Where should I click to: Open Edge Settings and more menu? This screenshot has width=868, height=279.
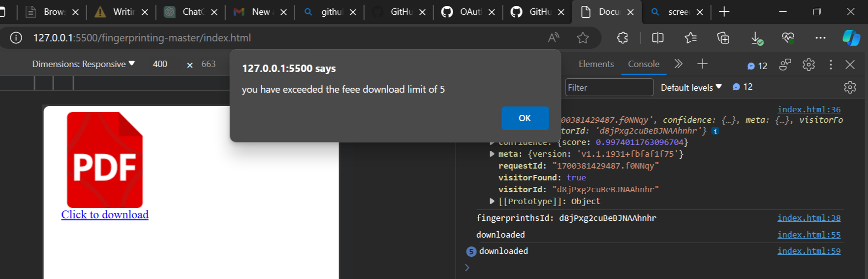820,38
